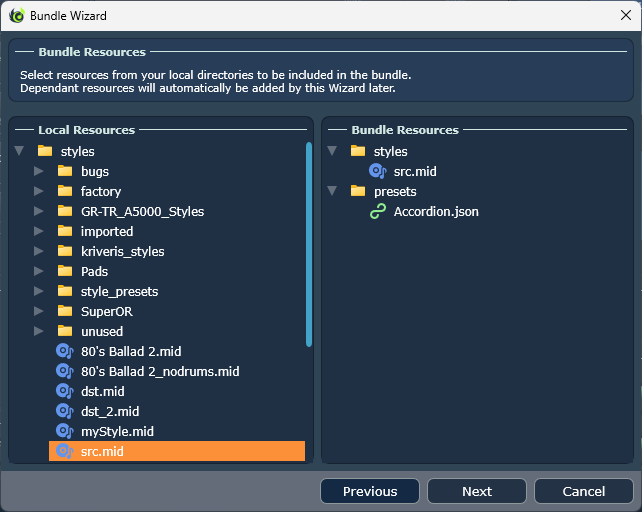Expand the SuperOR folder arrow
Screen dimensions: 642x512
click(x=38, y=311)
